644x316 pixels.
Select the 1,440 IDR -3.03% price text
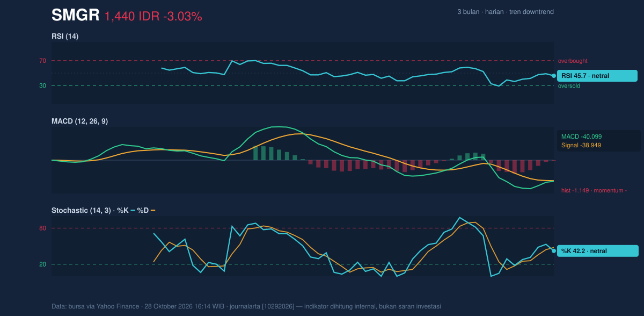(153, 17)
